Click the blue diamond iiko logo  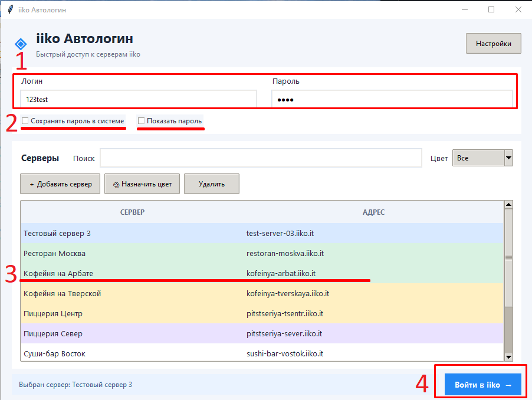(x=21, y=44)
